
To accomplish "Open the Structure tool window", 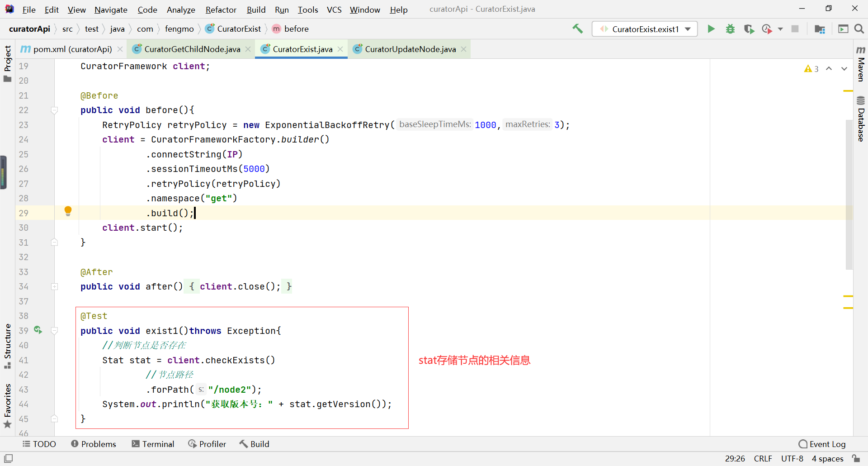I will click(x=7, y=347).
